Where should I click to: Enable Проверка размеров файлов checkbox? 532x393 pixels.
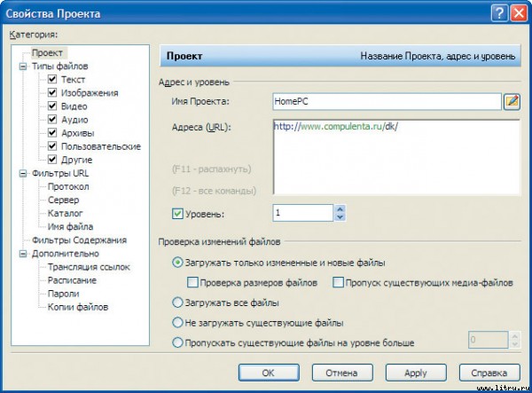click(192, 282)
